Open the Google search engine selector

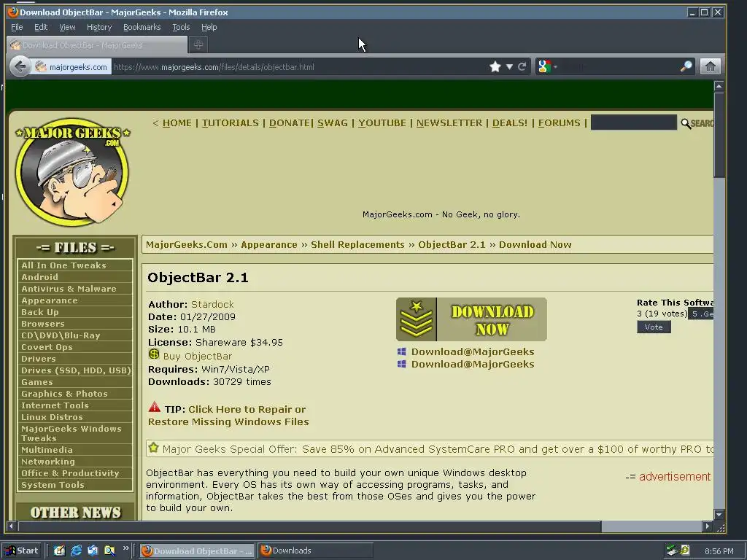[x=546, y=66]
